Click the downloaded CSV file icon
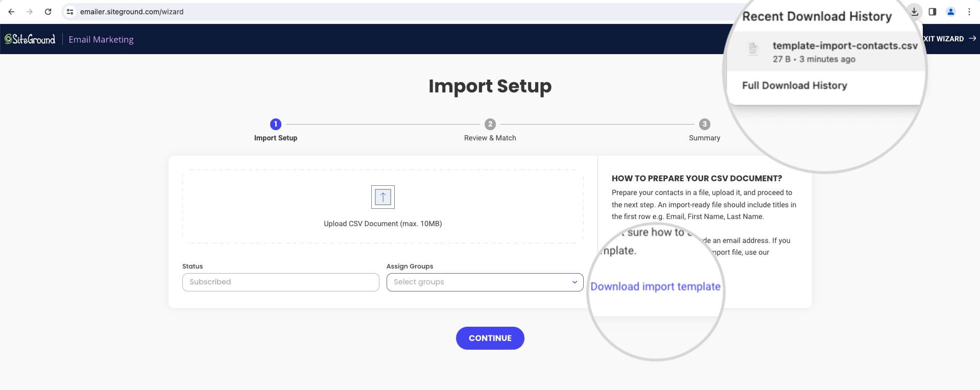 (x=753, y=49)
